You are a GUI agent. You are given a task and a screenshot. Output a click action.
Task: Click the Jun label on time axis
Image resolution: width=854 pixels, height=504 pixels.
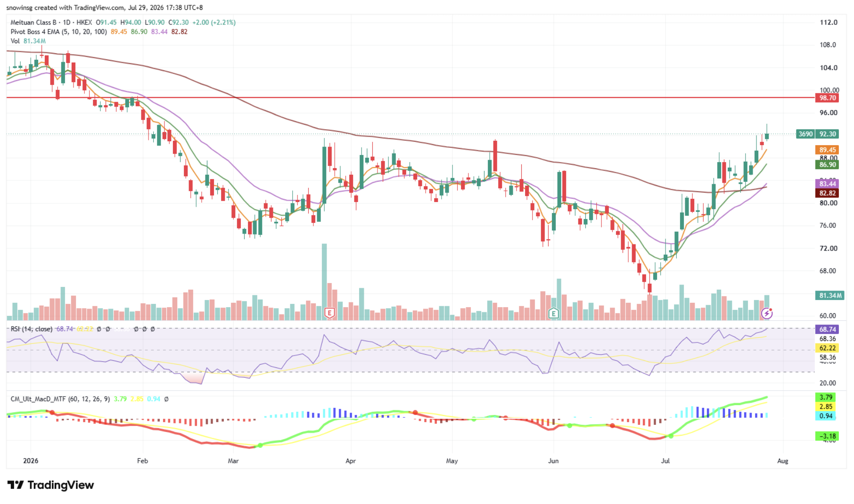(x=553, y=461)
